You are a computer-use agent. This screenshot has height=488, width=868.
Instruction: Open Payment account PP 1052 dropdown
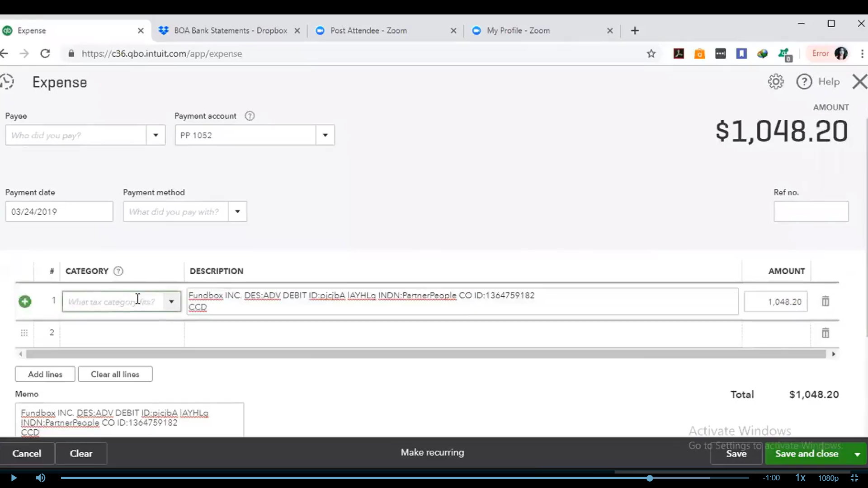[325, 135]
